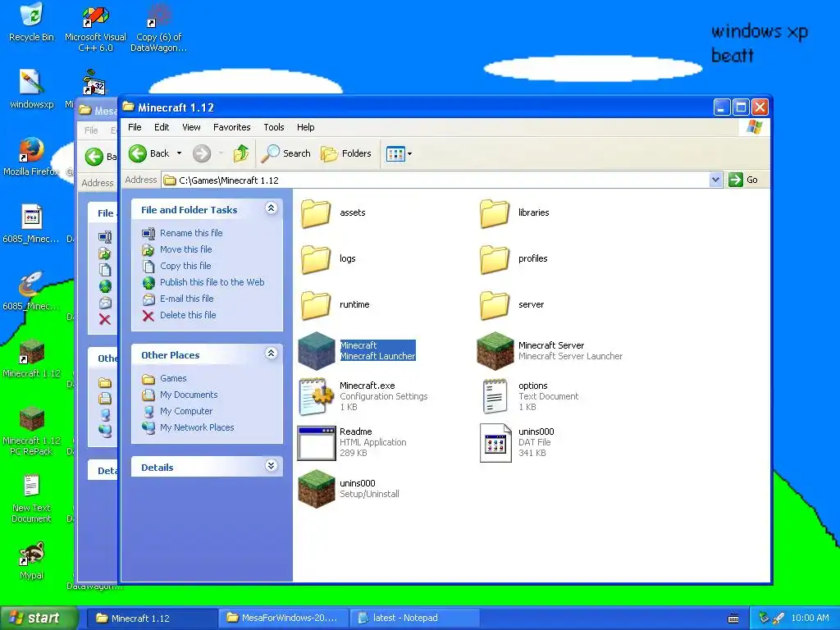This screenshot has height=630, width=840.
Task: Click the Back navigation button
Action: point(149,153)
